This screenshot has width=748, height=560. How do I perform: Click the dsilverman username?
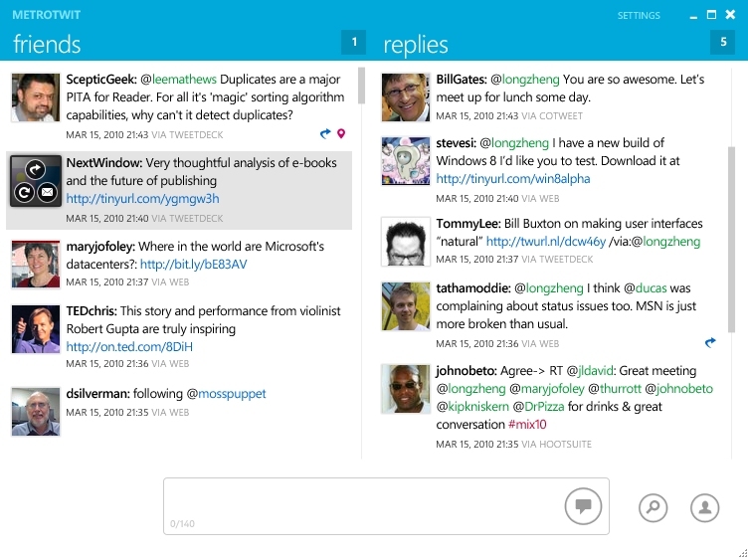(97, 394)
